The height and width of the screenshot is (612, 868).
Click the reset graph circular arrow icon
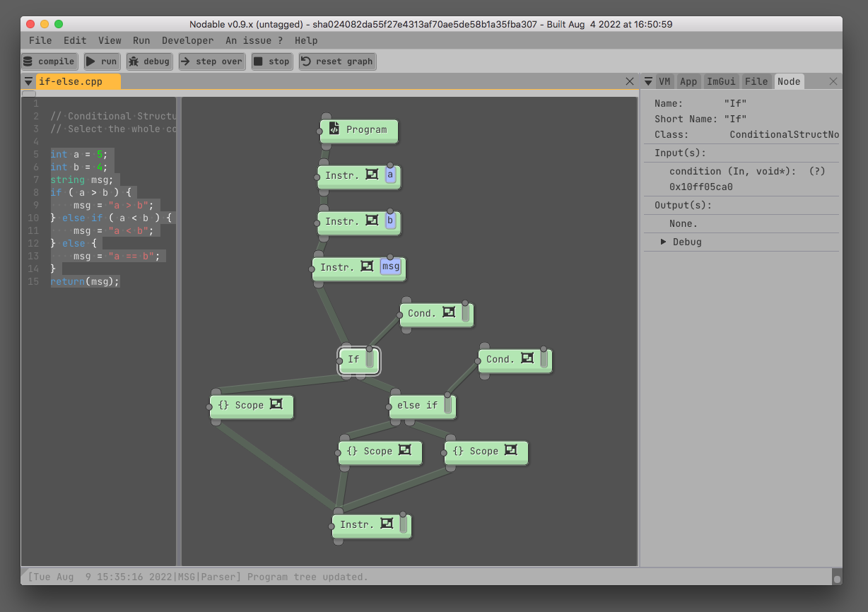pos(306,61)
